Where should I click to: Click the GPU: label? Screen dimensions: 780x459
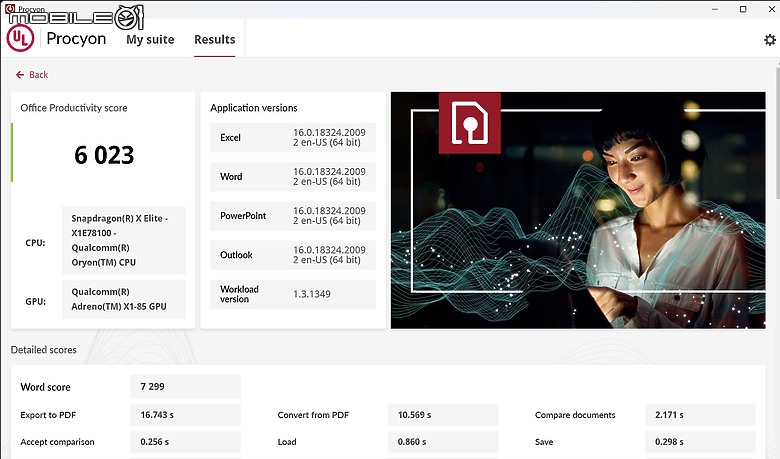point(35,301)
